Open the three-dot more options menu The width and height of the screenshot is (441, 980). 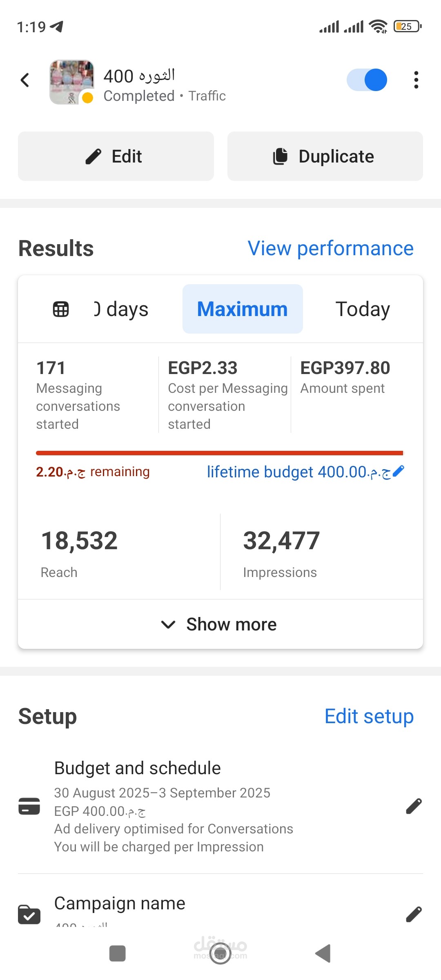click(416, 80)
